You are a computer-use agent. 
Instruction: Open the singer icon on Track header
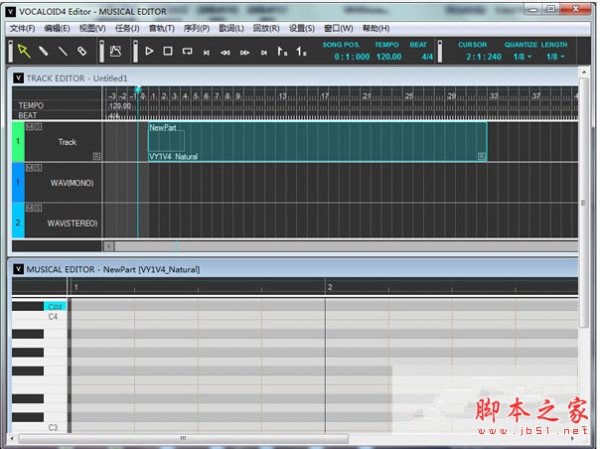click(x=97, y=156)
